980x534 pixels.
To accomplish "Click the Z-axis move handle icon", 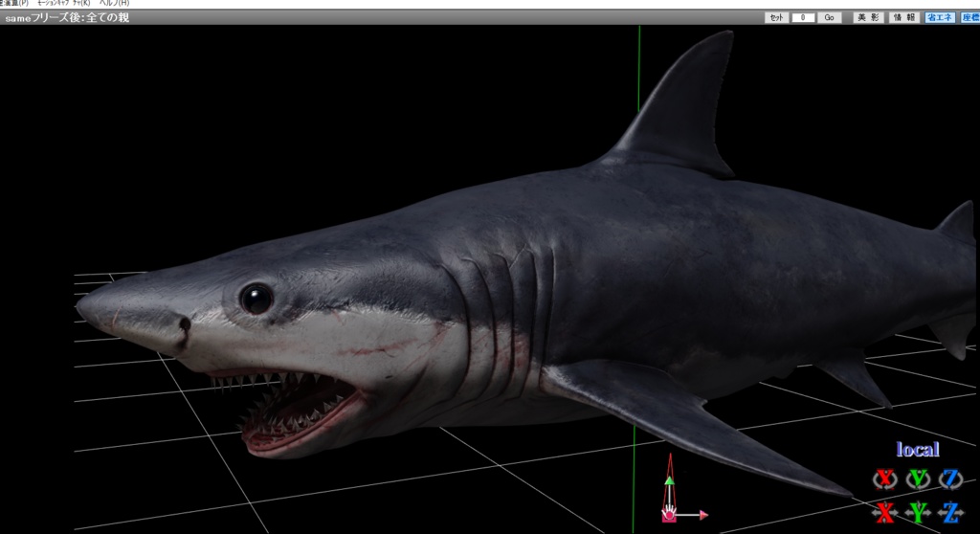I will click(x=950, y=513).
